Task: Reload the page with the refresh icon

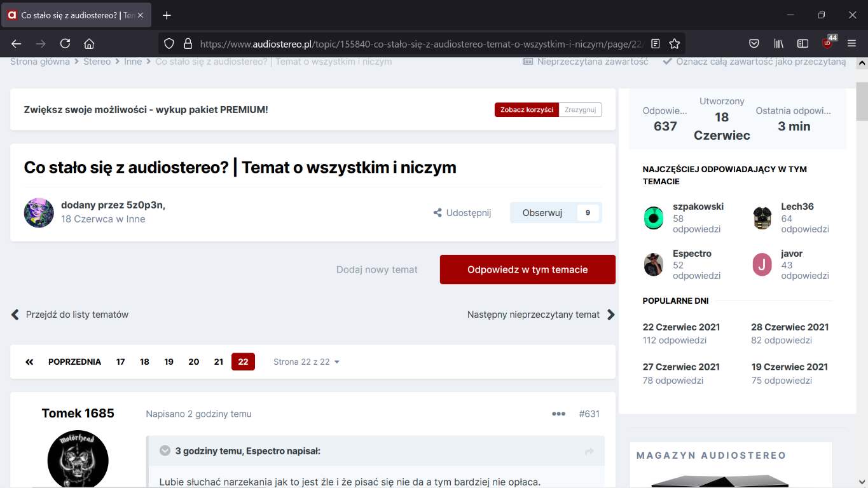Action: tap(65, 44)
